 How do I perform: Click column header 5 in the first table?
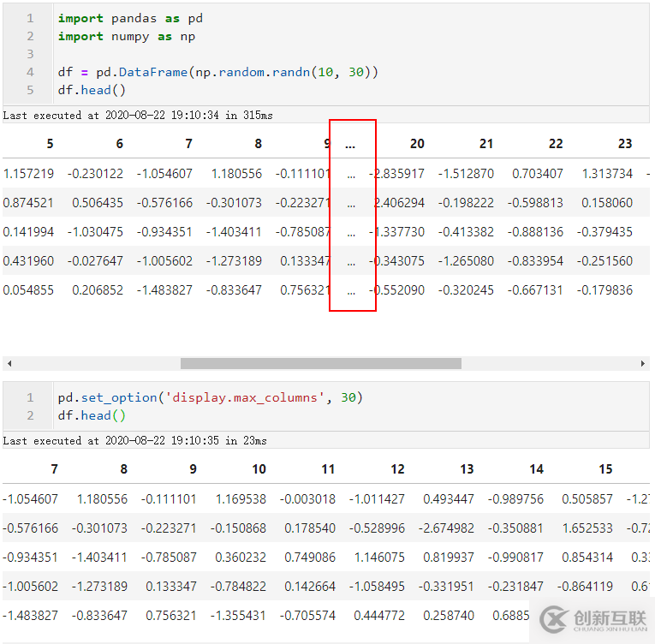[x=51, y=144]
